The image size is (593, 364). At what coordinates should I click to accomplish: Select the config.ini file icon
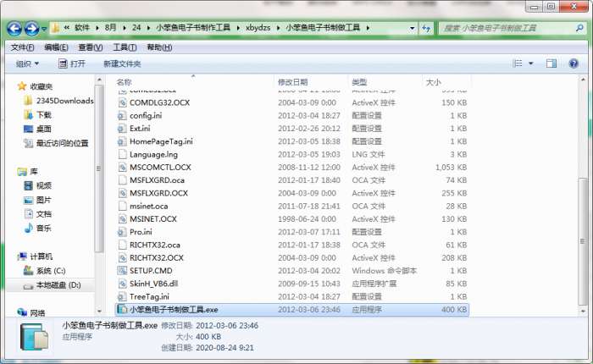[122, 116]
